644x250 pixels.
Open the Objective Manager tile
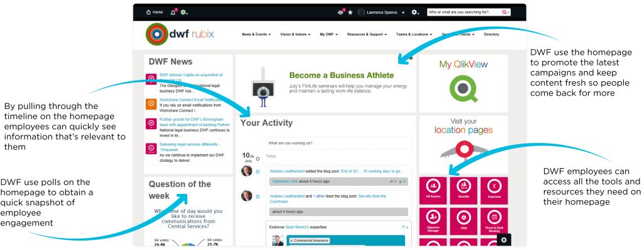pos(433,221)
